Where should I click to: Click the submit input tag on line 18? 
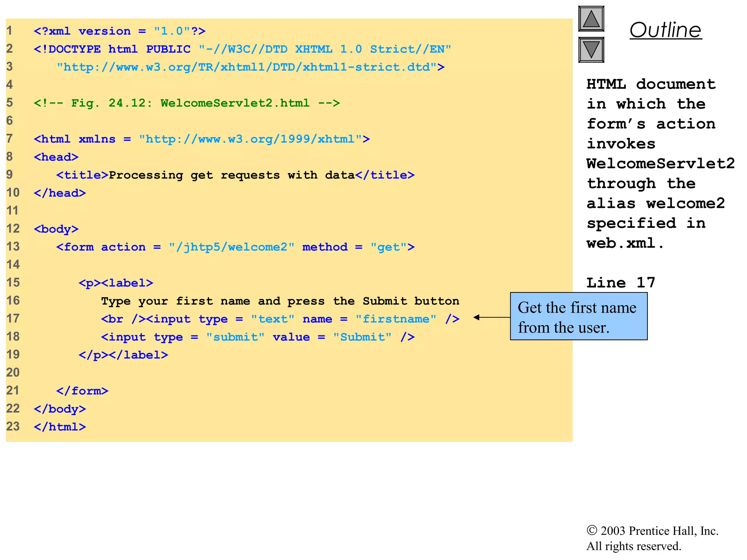click(258, 337)
